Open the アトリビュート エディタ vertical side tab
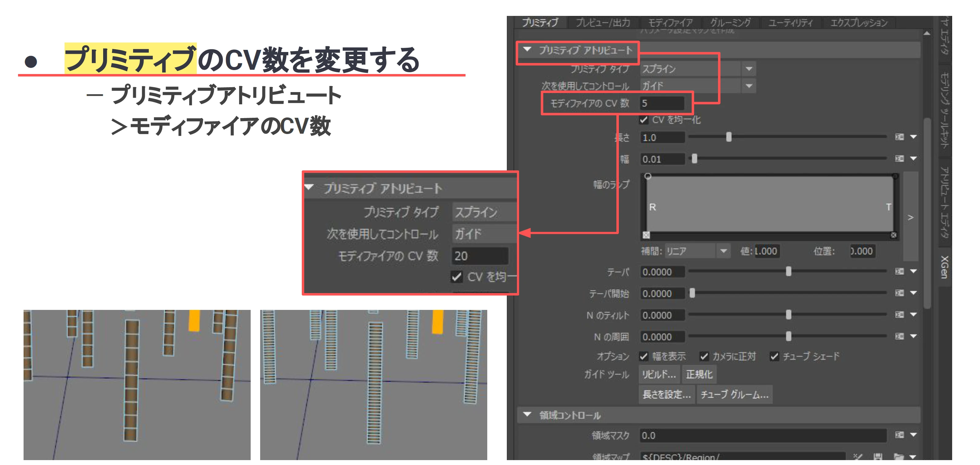This screenshot has height=465, width=980. tap(944, 202)
